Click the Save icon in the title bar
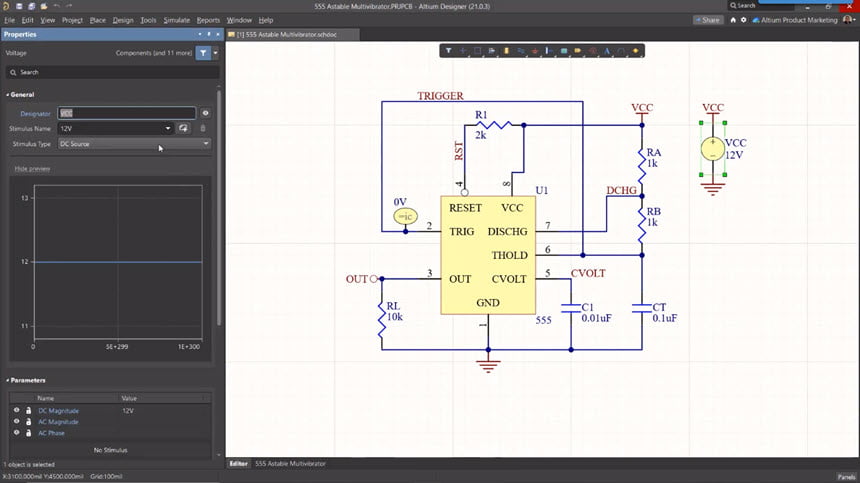Image resolution: width=860 pixels, height=483 pixels. point(19,6)
